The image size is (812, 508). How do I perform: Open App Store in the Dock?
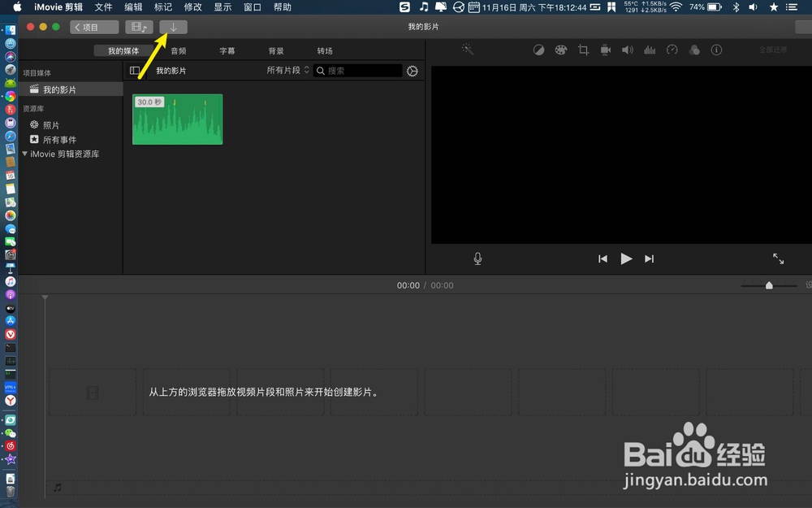coord(11,321)
